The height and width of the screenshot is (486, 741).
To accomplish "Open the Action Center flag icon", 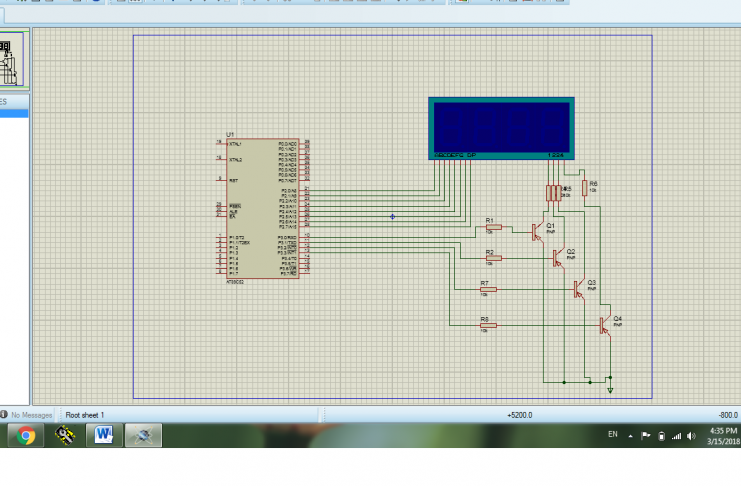I will coord(646,435).
